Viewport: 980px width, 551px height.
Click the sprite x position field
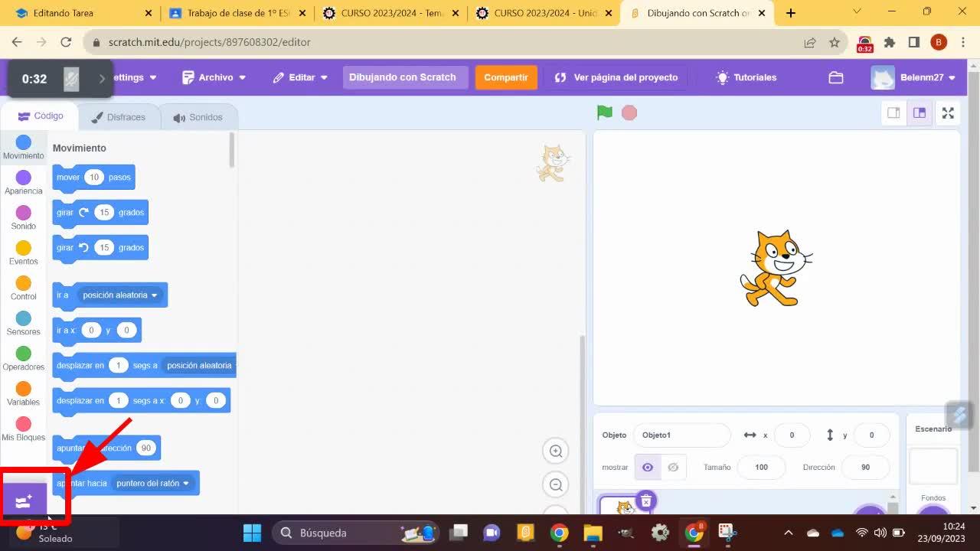(x=792, y=435)
